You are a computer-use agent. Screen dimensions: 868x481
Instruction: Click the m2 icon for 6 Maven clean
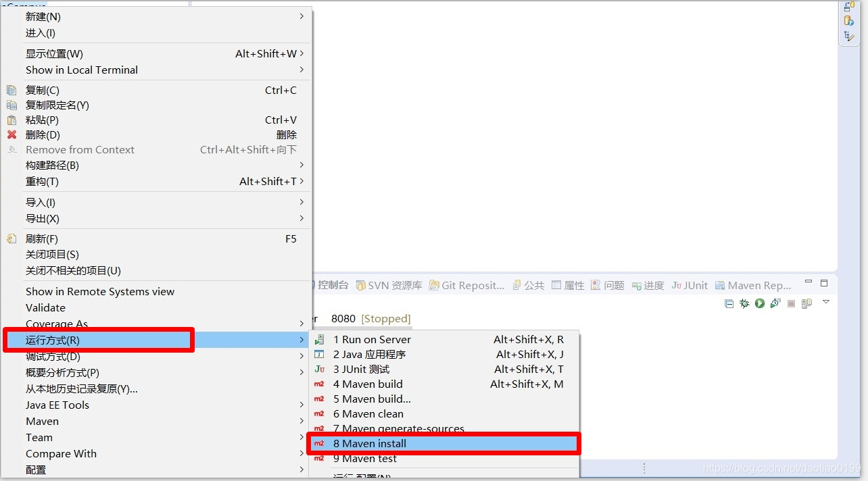click(319, 413)
